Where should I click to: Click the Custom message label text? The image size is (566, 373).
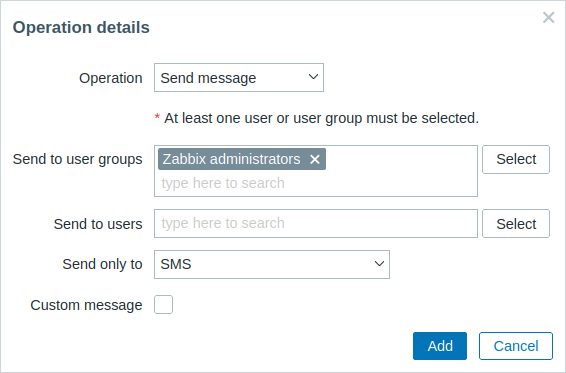tap(86, 305)
